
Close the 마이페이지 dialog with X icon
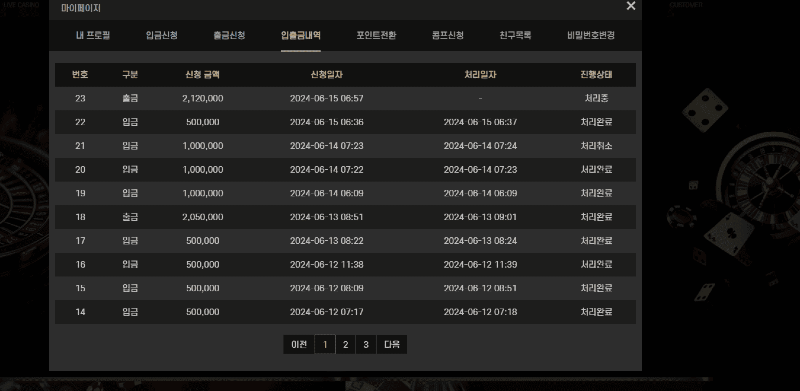[x=631, y=6]
